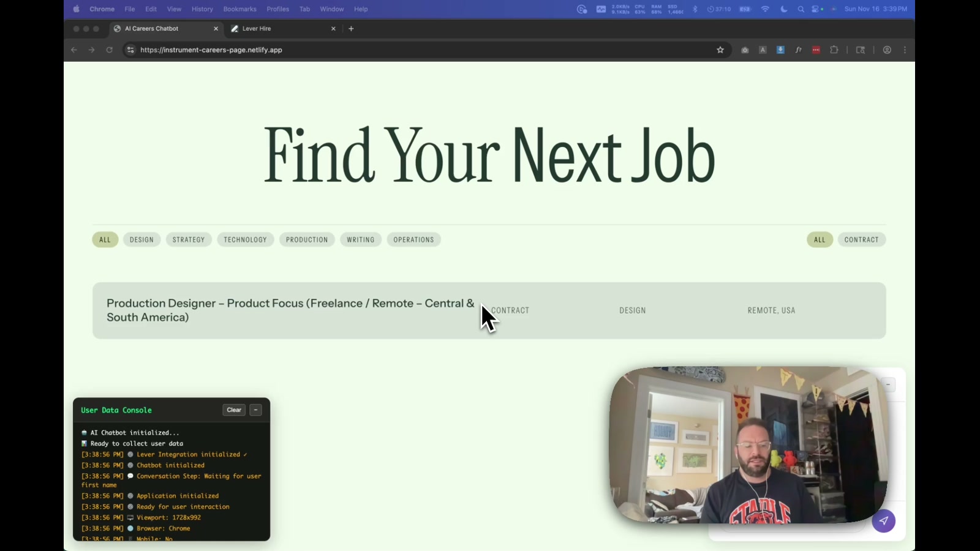Filter jobs by PRODUCTION
980x551 pixels.
[x=307, y=240]
